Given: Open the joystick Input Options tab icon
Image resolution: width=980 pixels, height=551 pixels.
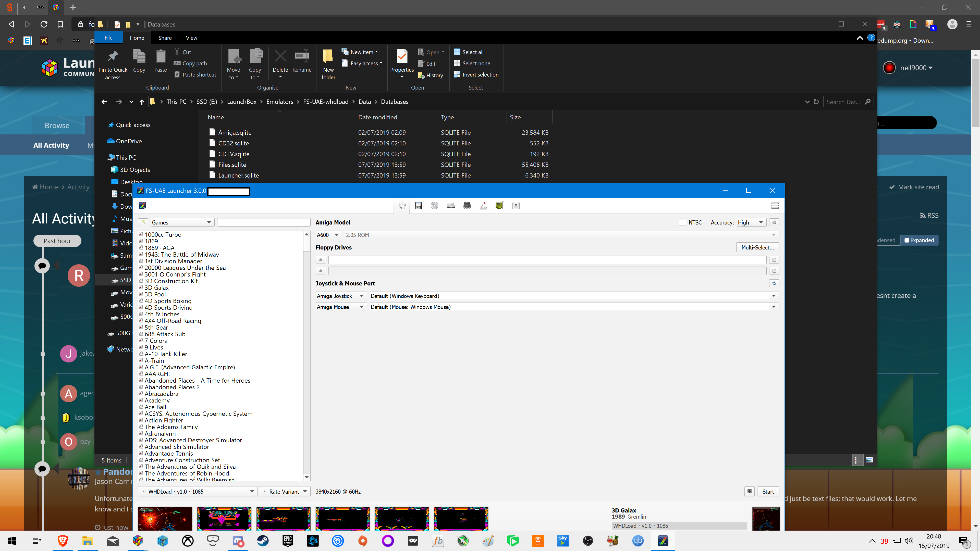Looking at the screenshot, I should tap(484, 206).
